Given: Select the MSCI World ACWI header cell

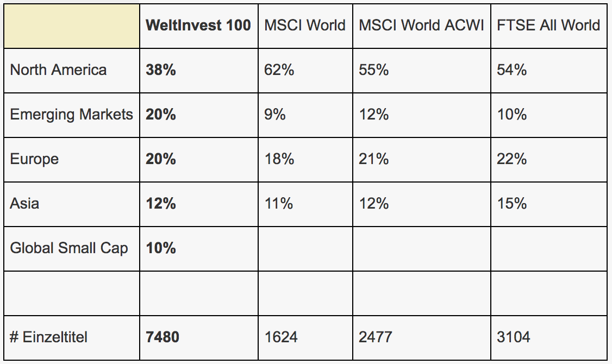Looking at the screenshot, I should (421, 26).
